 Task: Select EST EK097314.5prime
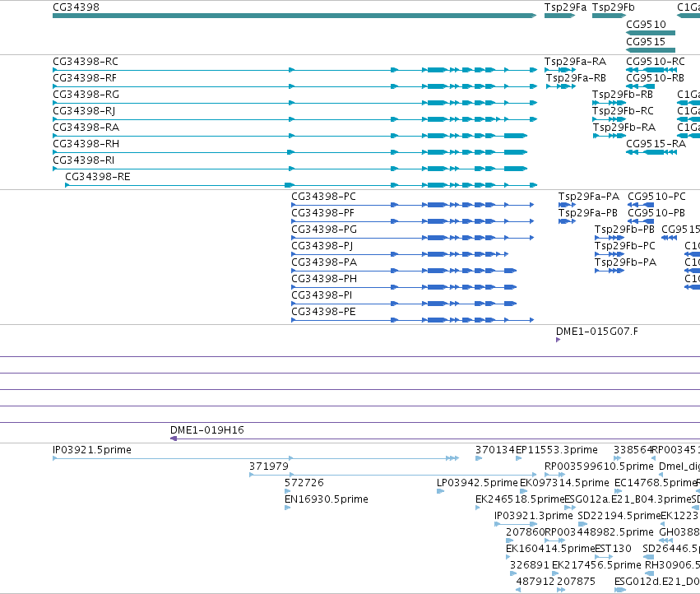click(x=564, y=483)
